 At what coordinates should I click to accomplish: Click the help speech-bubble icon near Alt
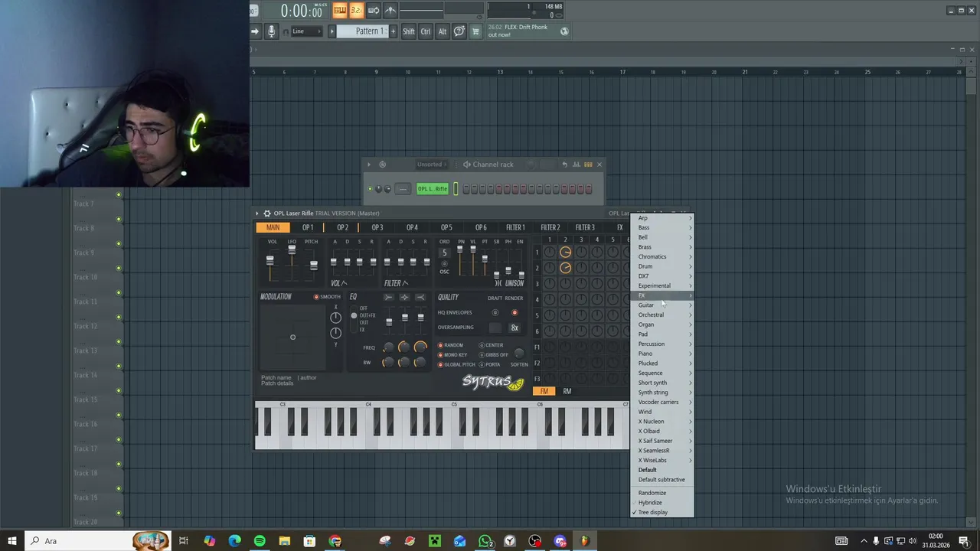point(459,31)
